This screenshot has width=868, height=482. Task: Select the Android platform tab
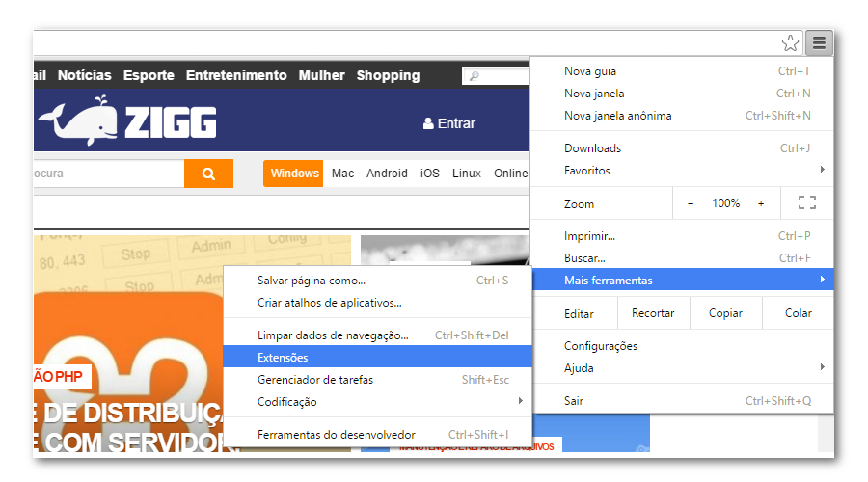387,174
